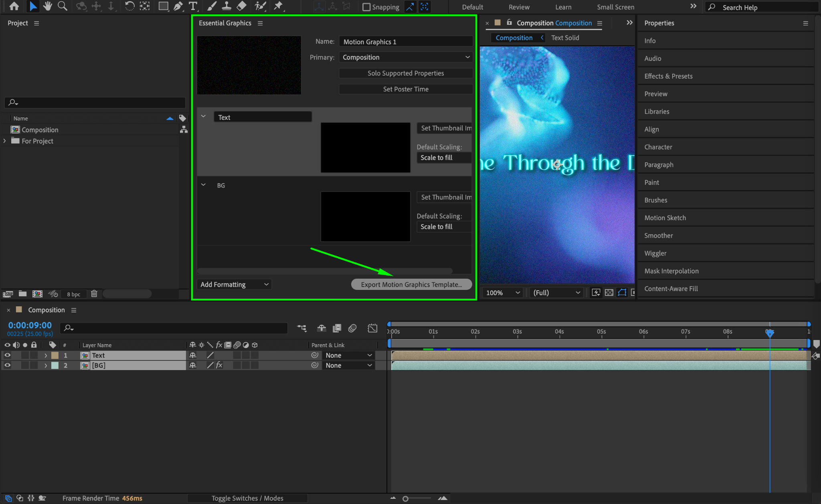Screen dimensions: 821x504
Task: Enable the Snapping checkbox
Action: tap(366, 7)
